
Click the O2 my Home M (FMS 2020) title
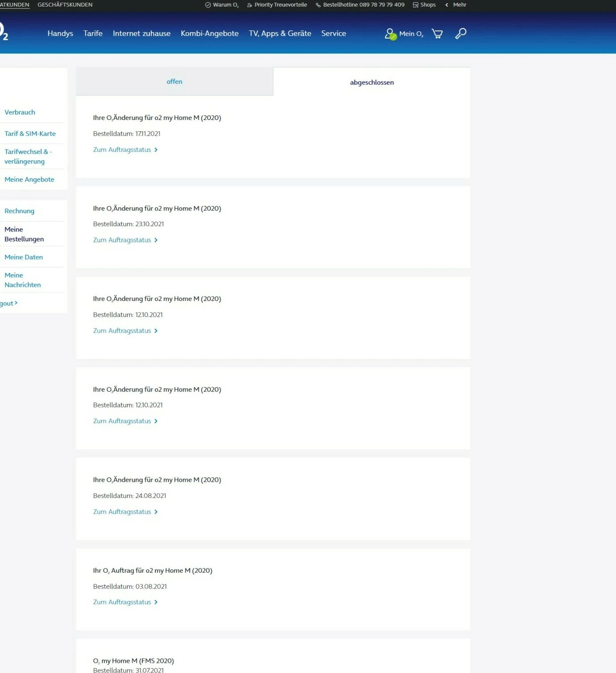click(x=133, y=661)
